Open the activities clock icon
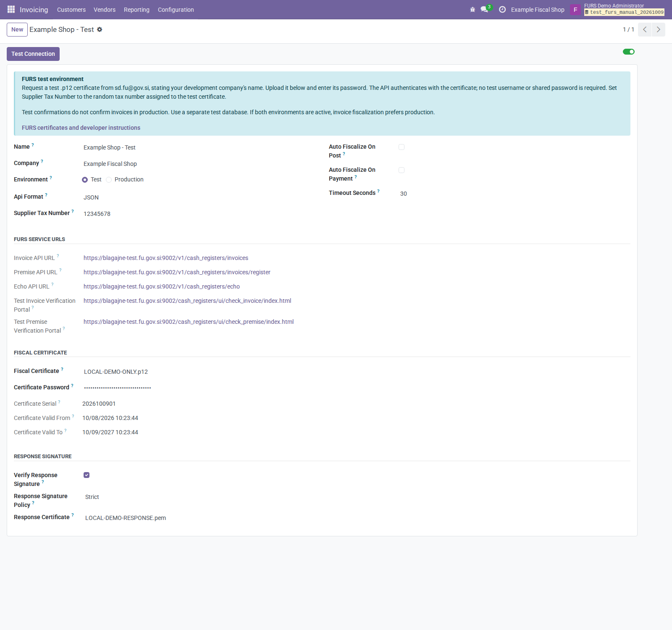672x630 pixels. point(502,9)
